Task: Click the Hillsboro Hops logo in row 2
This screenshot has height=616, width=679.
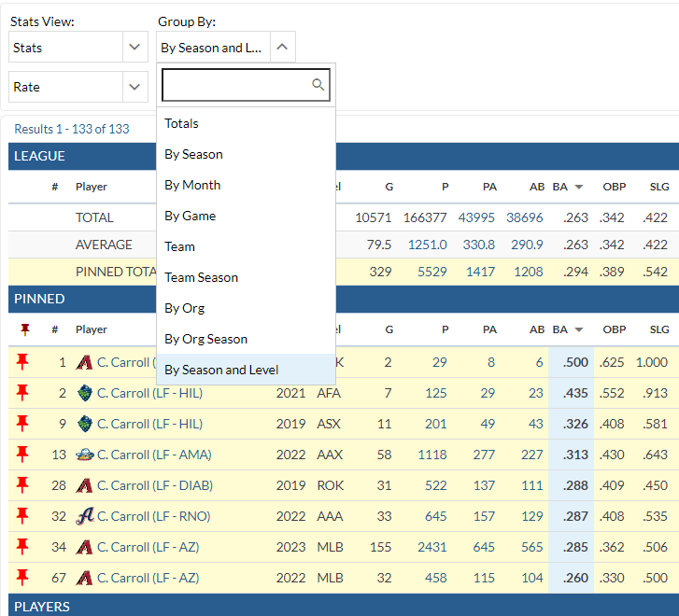Action: coord(84,393)
